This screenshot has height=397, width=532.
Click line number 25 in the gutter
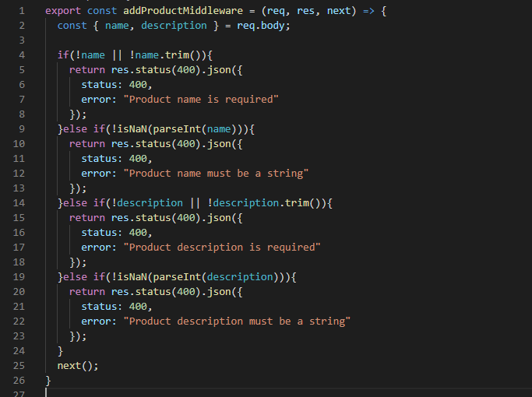tap(19, 366)
